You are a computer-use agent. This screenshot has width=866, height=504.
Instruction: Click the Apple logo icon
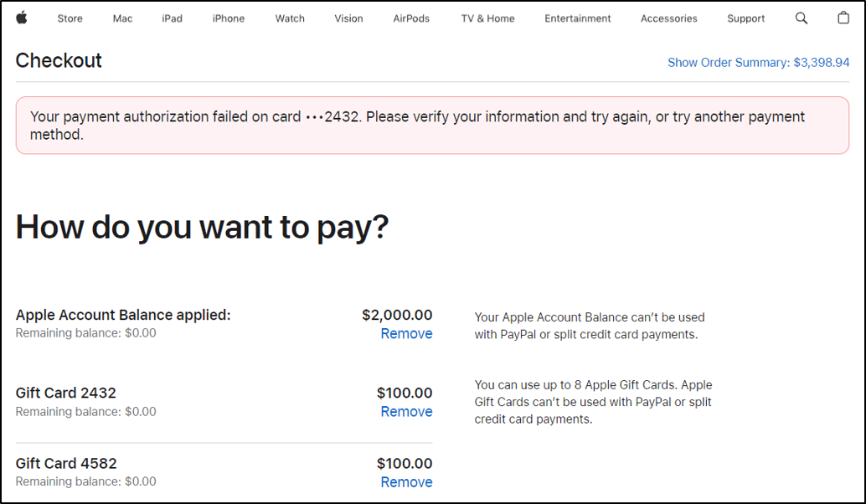[22, 17]
